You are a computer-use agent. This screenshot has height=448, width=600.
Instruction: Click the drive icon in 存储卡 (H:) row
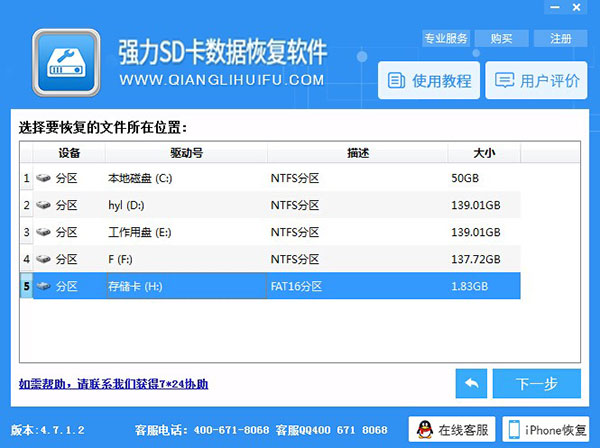43,286
